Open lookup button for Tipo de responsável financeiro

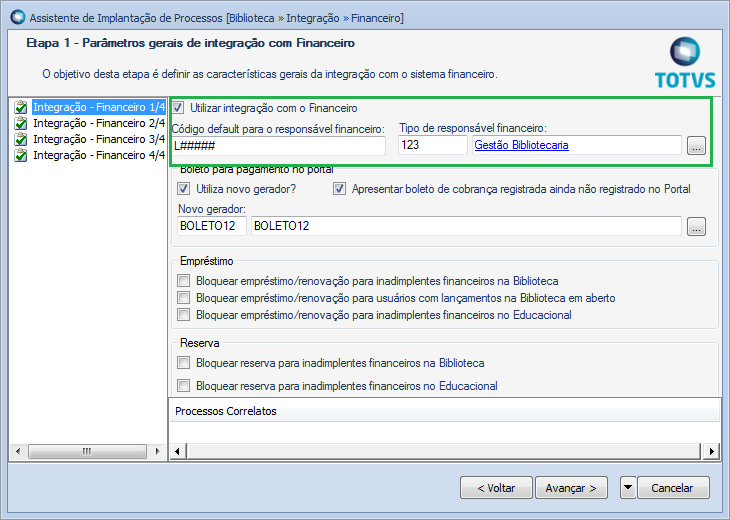pos(696,146)
